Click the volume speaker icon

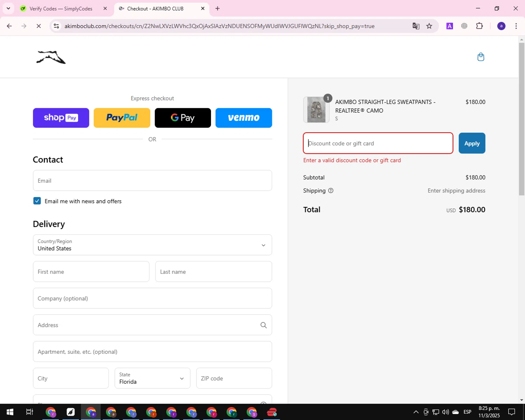click(445, 412)
